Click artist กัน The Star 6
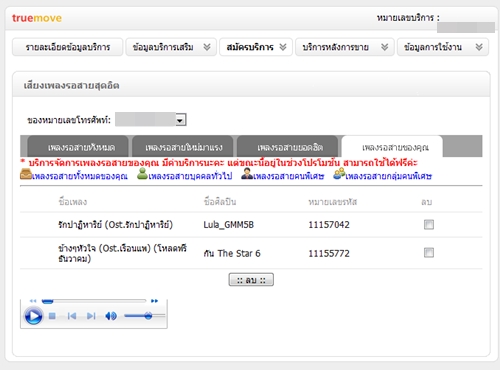500x370 pixels. [x=232, y=253]
